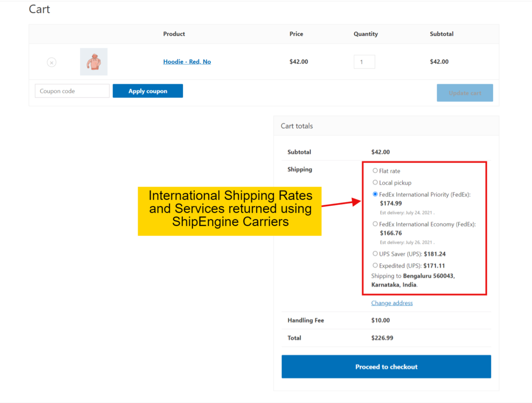Click the Update cart button
This screenshot has height=403, width=532.
point(464,92)
